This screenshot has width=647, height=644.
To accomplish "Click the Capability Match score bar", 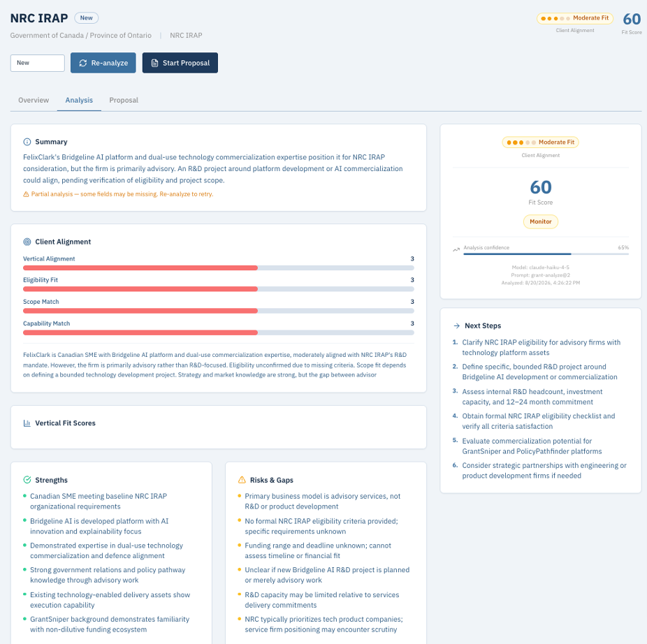I will (218, 332).
